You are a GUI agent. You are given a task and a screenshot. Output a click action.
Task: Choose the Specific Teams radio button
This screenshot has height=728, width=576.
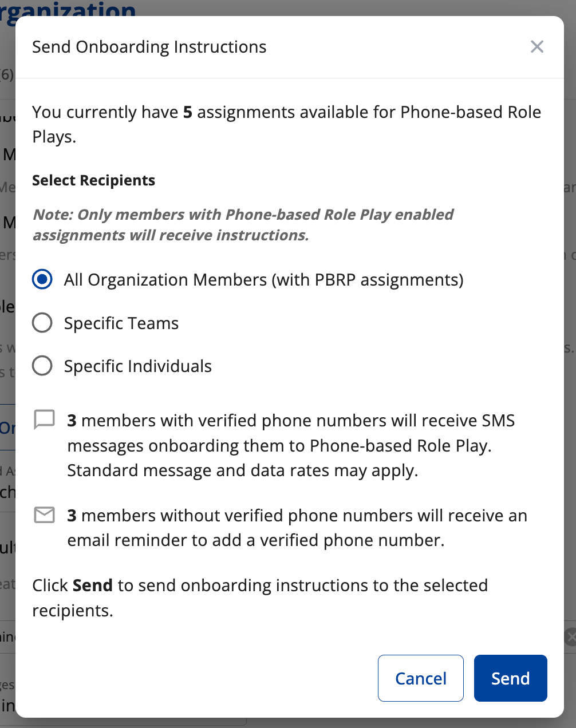coord(42,323)
